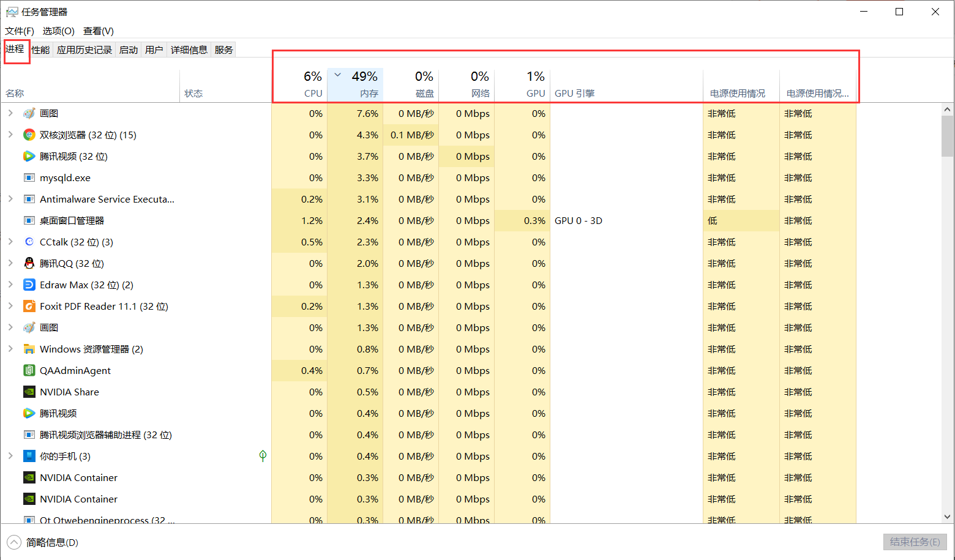
Task: Expand the Foxit PDF Reader 11.1 group
Action: point(10,306)
